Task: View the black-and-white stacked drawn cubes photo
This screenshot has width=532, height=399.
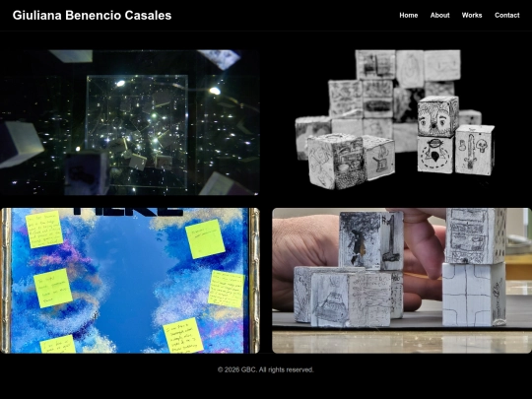Action: tap(402, 122)
